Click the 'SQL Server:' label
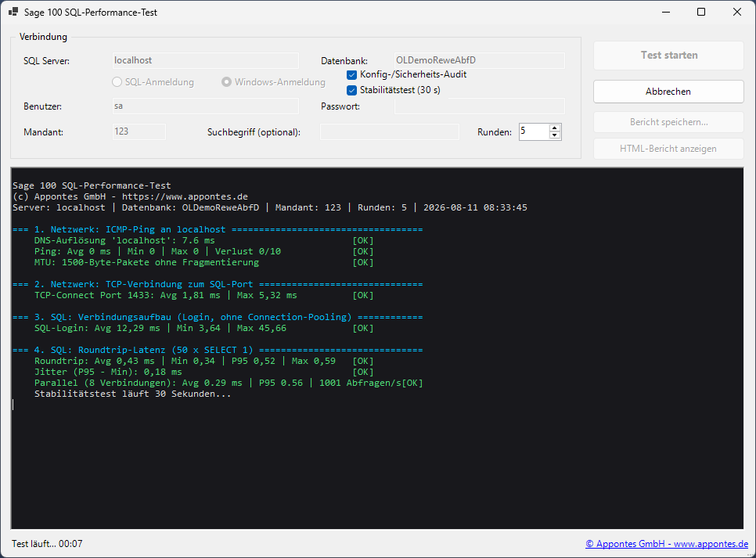Screen dimensions: 756x558 [47, 61]
